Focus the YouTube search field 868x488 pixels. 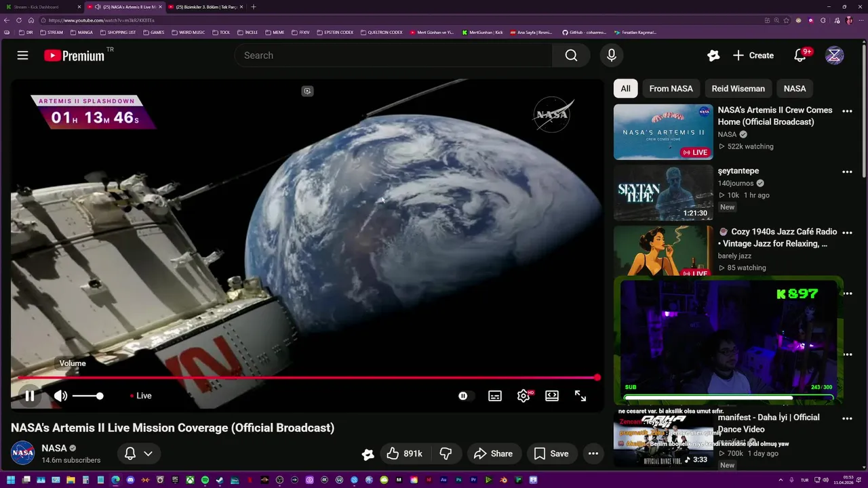pyautogui.click(x=393, y=56)
